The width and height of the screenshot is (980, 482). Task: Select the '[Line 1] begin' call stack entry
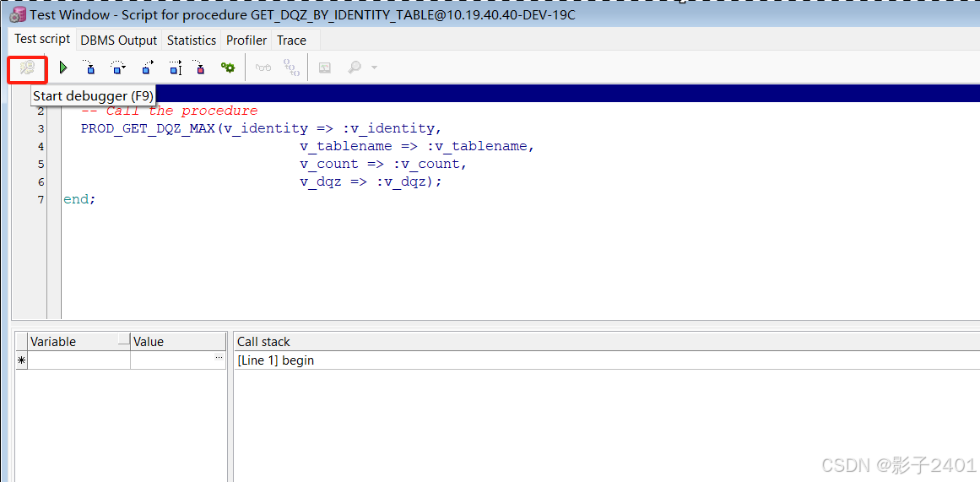click(x=276, y=360)
